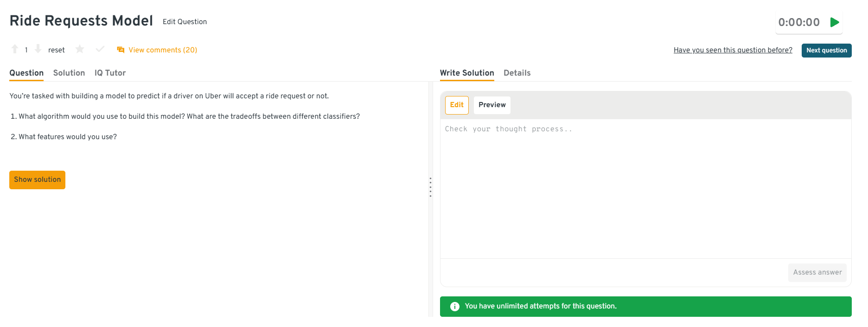The image size is (868, 327).
Task: Downvote this question with the down arrow
Action: click(38, 49)
